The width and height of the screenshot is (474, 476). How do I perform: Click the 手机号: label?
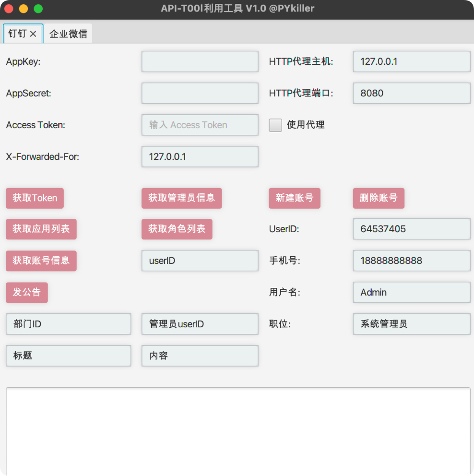(284, 261)
